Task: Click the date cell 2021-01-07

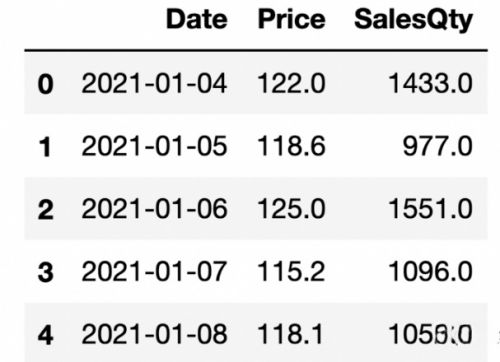Action: [x=154, y=271]
